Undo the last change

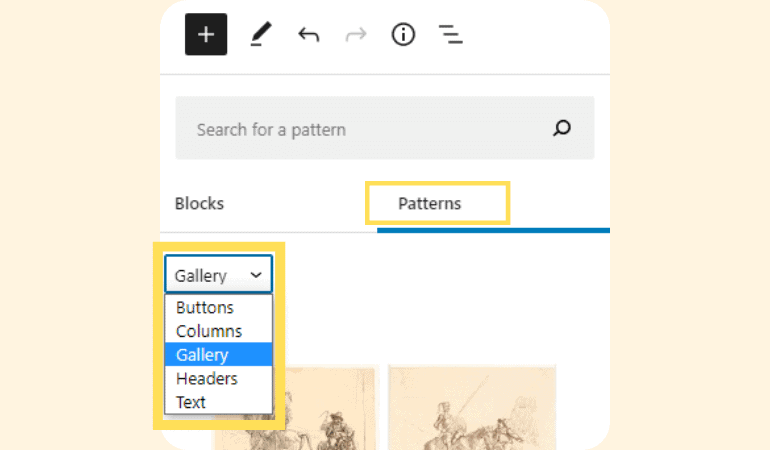tap(308, 35)
